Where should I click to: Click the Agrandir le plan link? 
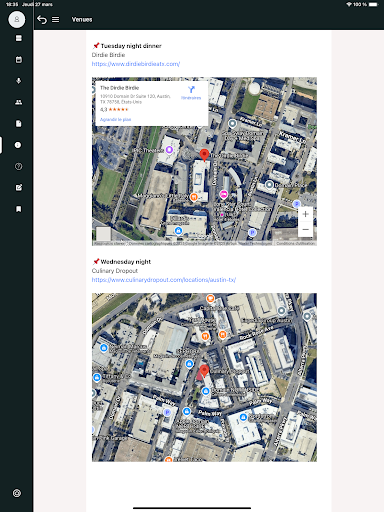tap(116, 119)
